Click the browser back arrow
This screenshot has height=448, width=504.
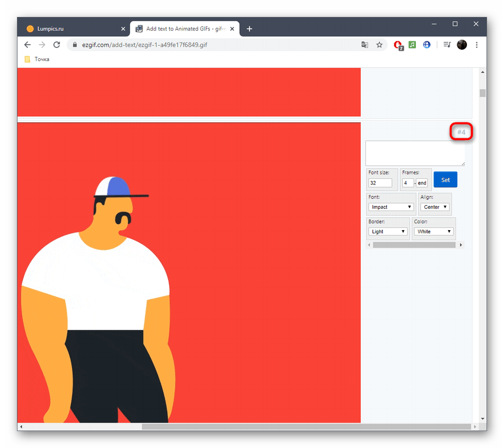(x=28, y=45)
